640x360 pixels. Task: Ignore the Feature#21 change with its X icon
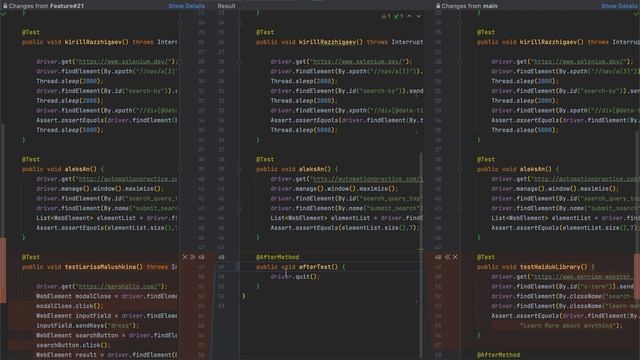point(185,257)
